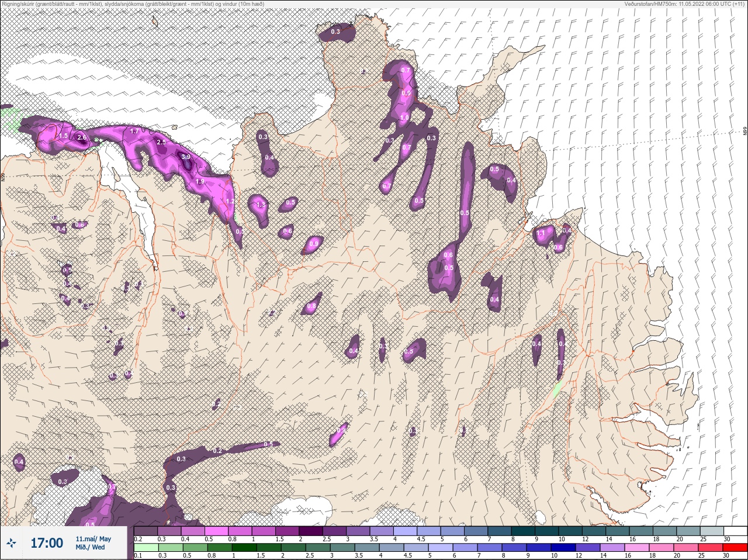Click the 3.9 precipitation value on the map
Viewport: 748px width, 560px height.
tap(186, 157)
